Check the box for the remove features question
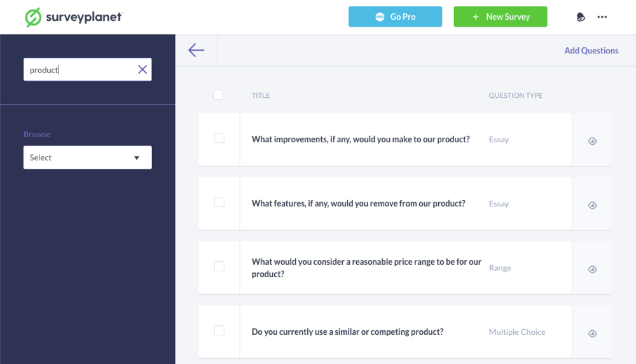The image size is (636, 364). 219,202
